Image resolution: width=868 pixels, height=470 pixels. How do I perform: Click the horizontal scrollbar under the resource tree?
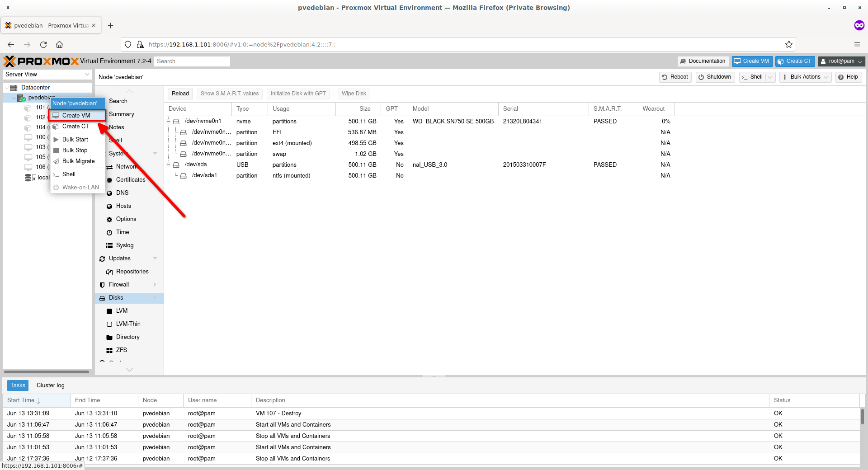pyautogui.click(x=47, y=372)
